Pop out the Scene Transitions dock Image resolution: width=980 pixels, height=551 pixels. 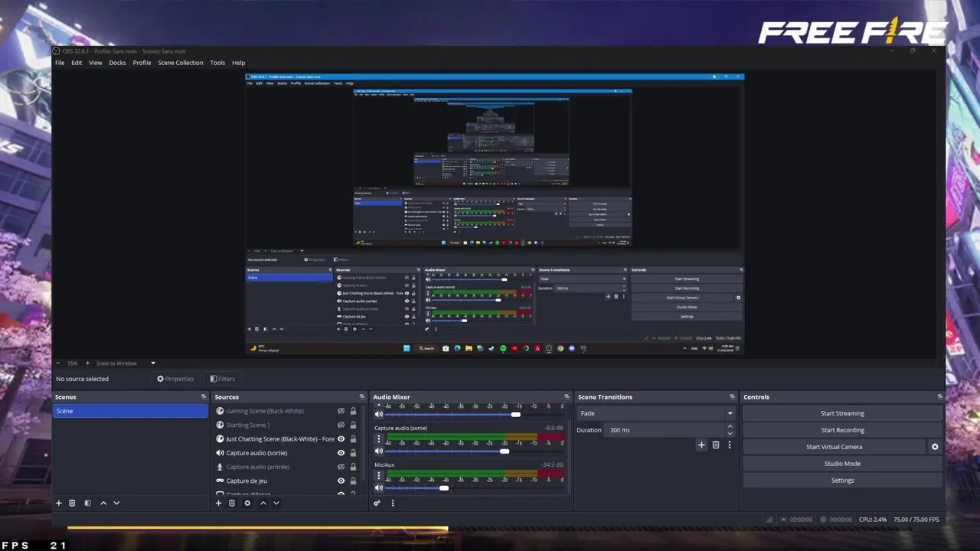click(732, 397)
